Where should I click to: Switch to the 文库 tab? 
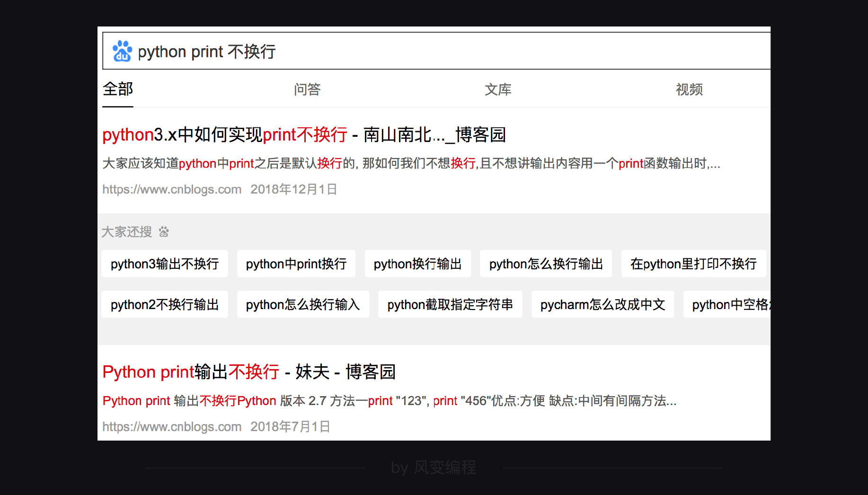pyautogui.click(x=498, y=89)
